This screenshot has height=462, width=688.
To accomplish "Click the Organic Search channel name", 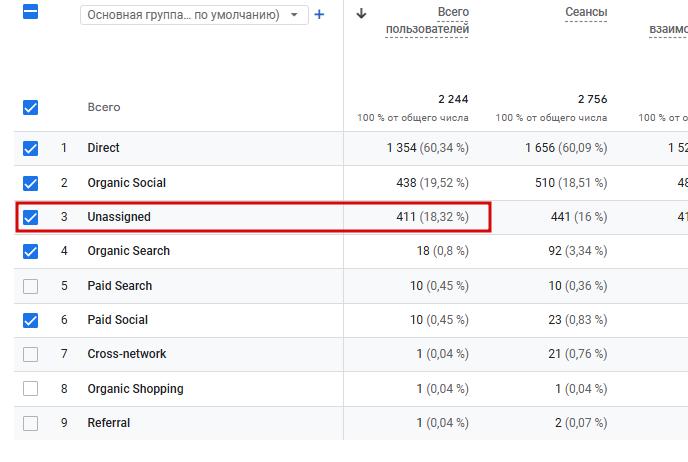I will pyautogui.click(x=128, y=251).
